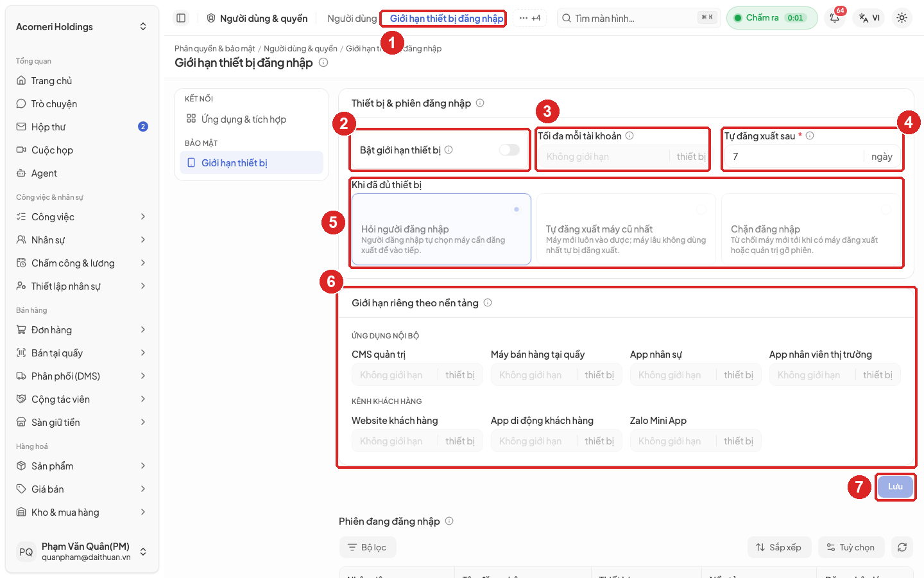The image size is (924, 578).
Task: Click info icon next to Phiên đang đăng nhập
Action: tap(449, 521)
